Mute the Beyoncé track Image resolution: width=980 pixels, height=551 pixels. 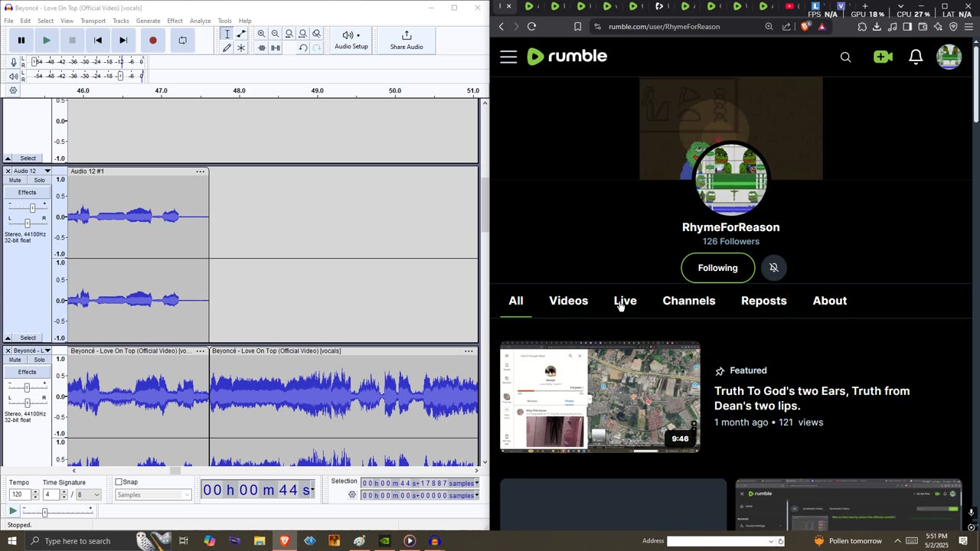[x=15, y=360]
